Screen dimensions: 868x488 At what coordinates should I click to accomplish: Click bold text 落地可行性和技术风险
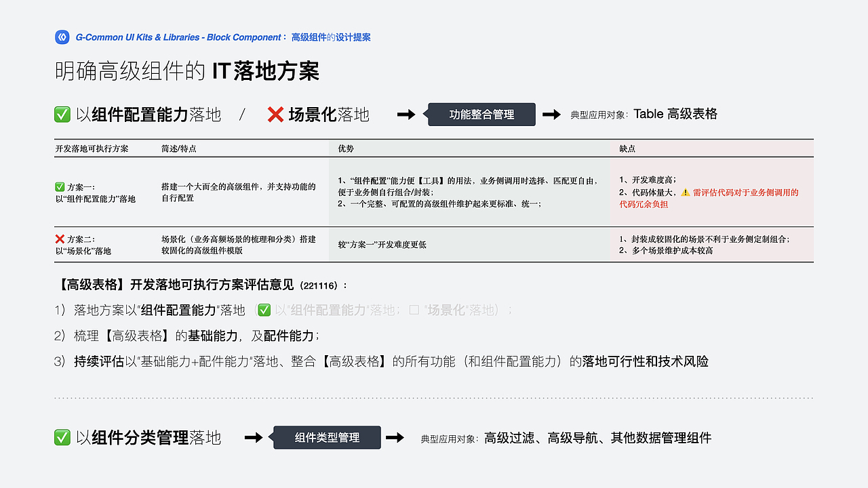tap(646, 362)
